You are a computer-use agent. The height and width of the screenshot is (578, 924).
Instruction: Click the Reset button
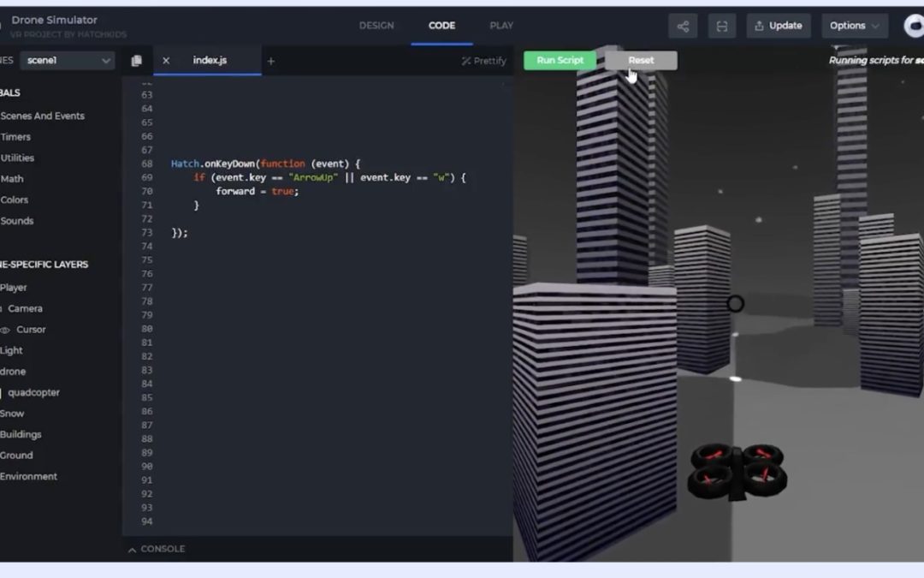pyautogui.click(x=641, y=61)
